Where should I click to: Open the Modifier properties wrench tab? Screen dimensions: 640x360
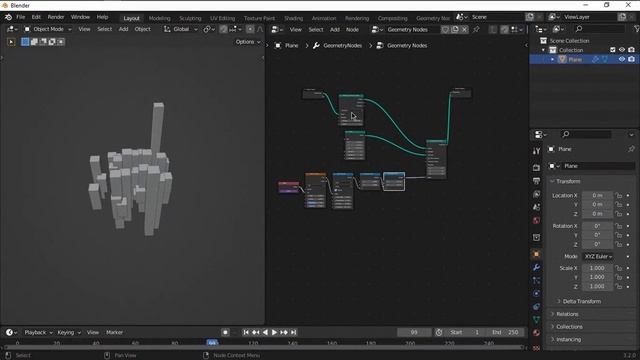click(536, 267)
